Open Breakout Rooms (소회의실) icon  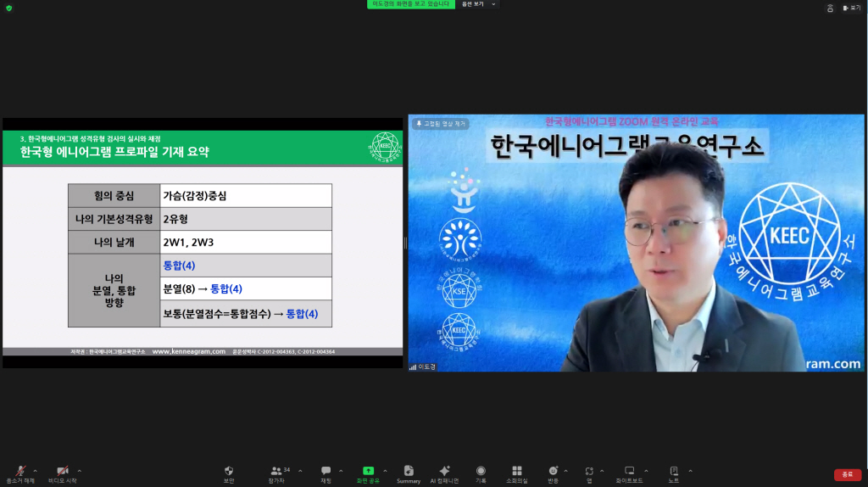click(x=516, y=471)
